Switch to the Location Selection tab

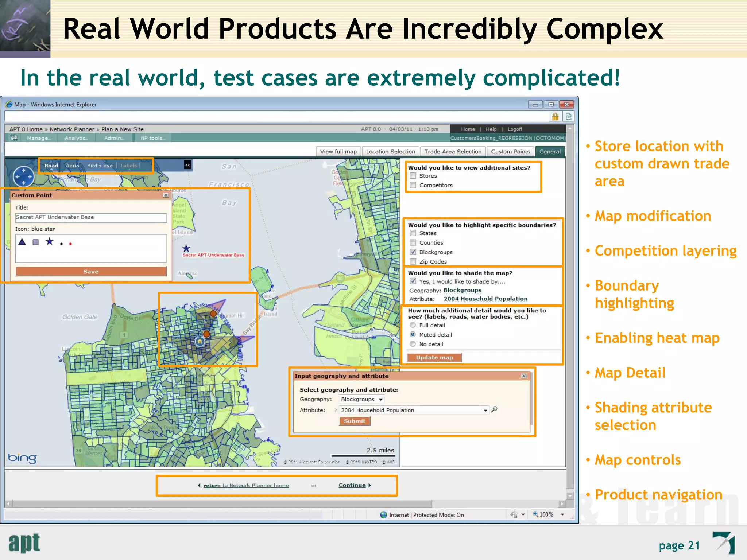click(390, 152)
